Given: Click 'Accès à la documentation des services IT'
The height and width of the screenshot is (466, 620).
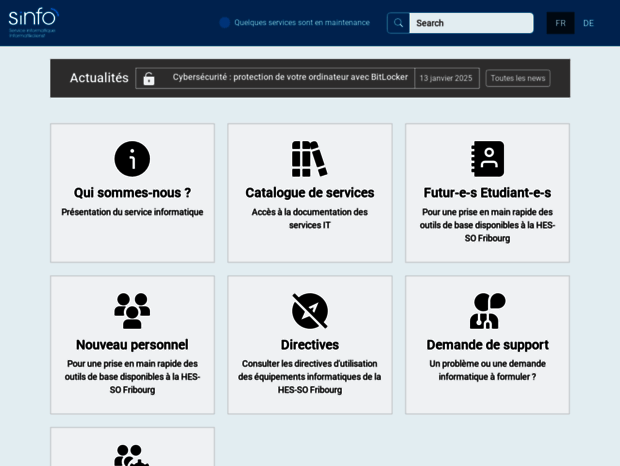Looking at the screenshot, I should pyautogui.click(x=310, y=219).
